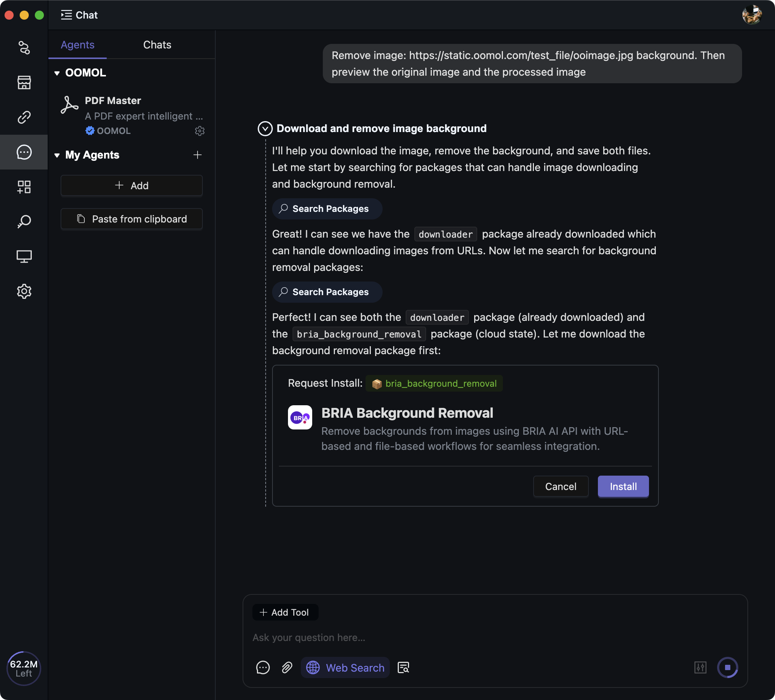Click Paste from clipboard button

point(131,219)
